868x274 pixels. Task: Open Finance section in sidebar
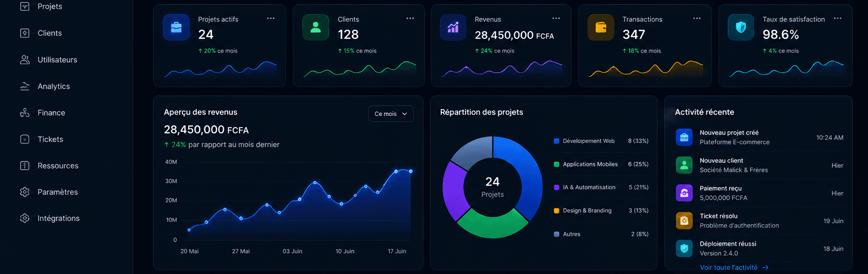click(51, 112)
